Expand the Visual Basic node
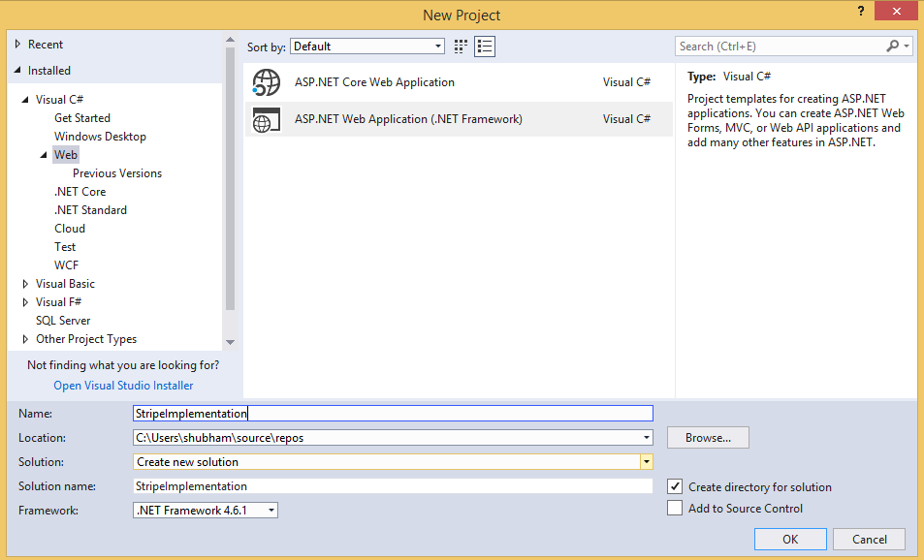924x560 pixels. [25, 284]
